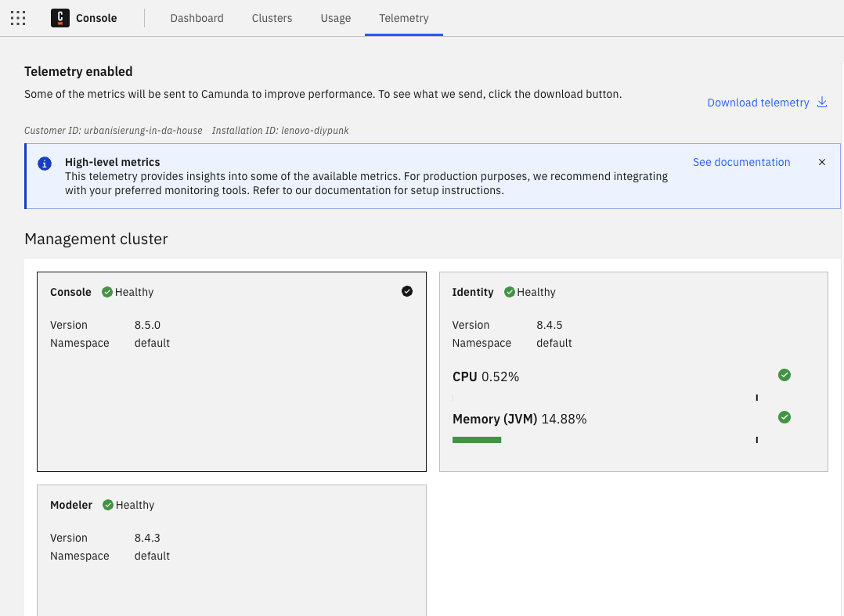844x616 pixels.
Task: Switch to the Dashboard tab
Action: click(197, 18)
